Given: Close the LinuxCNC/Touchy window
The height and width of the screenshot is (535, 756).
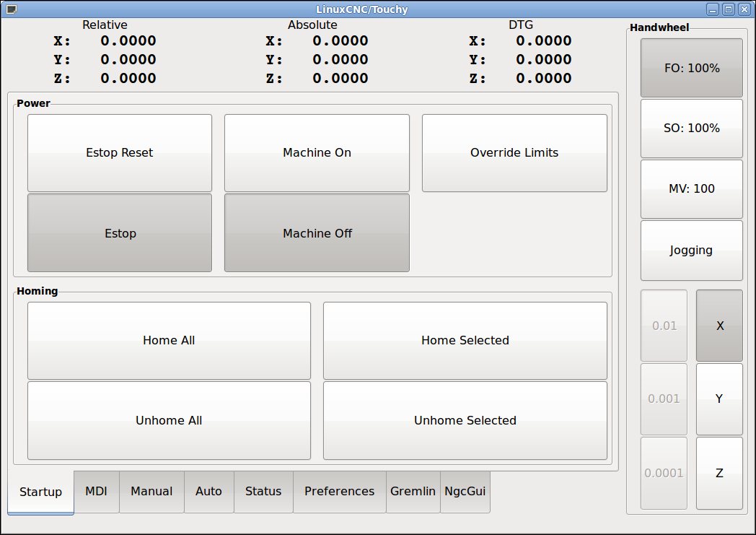Looking at the screenshot, I should pos(744,9).
